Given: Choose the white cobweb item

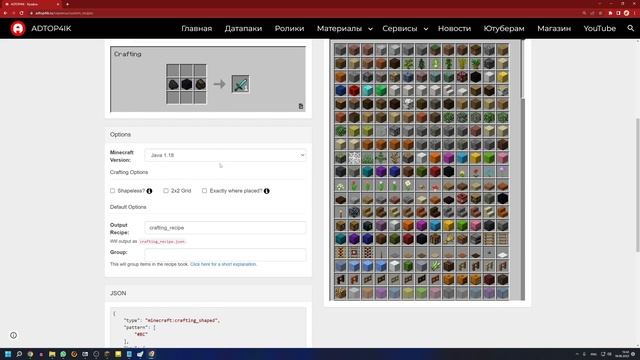Looking at the screenshot, I should point(354,158).
